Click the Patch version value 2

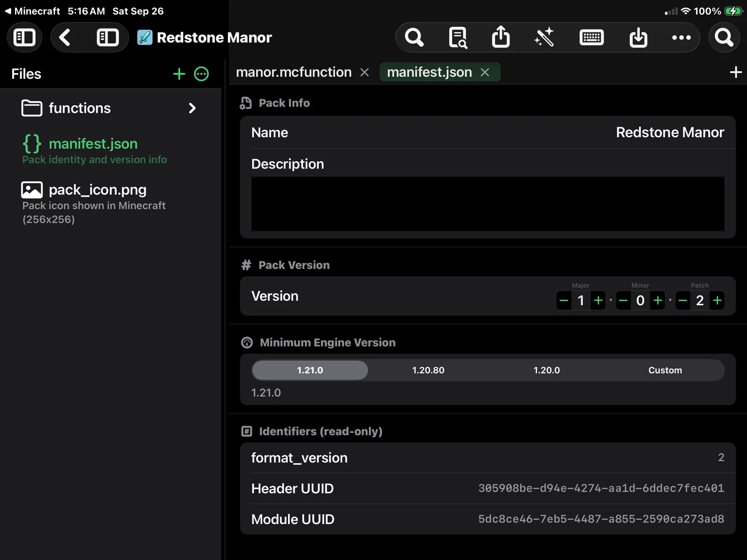coord(700,301)
